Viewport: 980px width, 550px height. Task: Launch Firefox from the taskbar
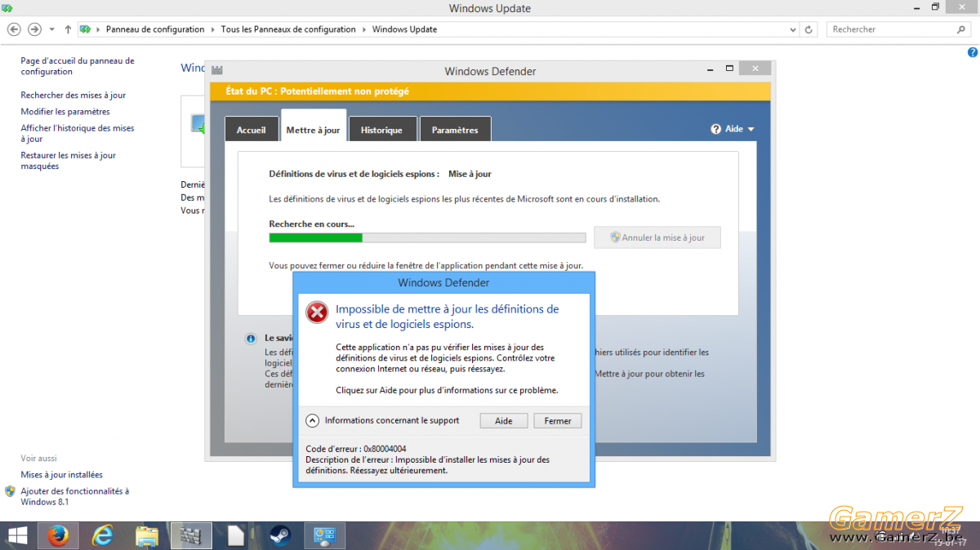(x=58, y=536)
